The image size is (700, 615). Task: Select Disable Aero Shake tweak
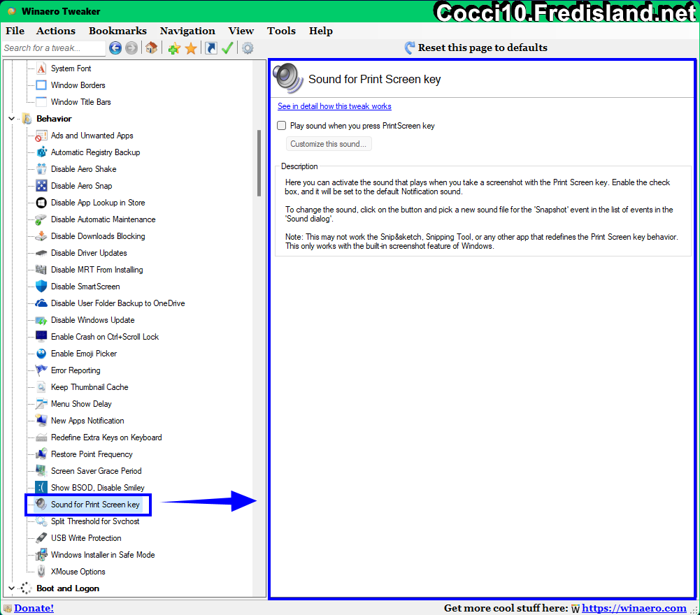point(83,169)
